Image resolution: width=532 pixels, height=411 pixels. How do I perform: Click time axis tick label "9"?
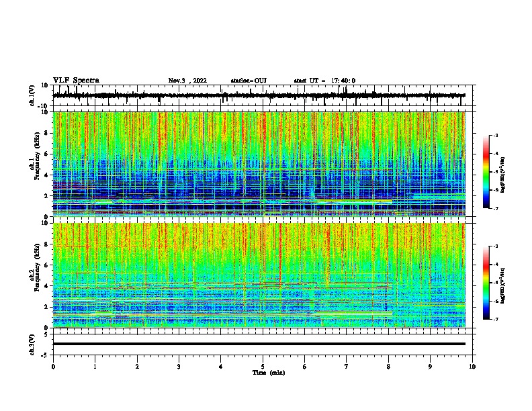pos(430,367)
